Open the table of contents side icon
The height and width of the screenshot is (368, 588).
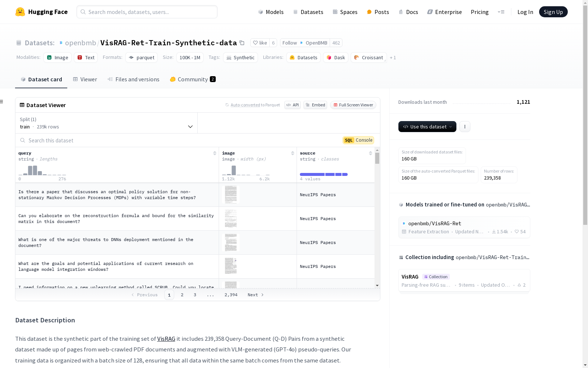(2, 102)
